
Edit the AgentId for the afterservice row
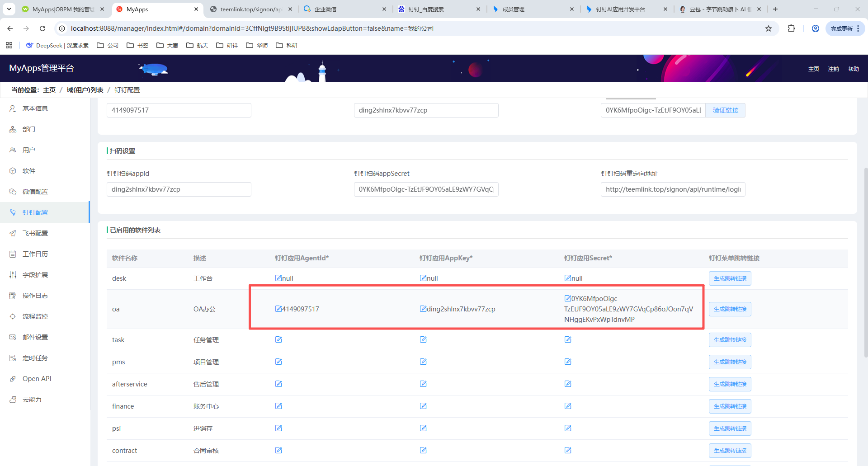click(x=278, y=384)
